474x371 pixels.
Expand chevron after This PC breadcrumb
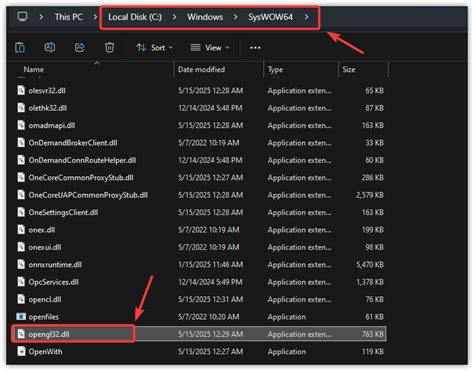pos(95,17)
